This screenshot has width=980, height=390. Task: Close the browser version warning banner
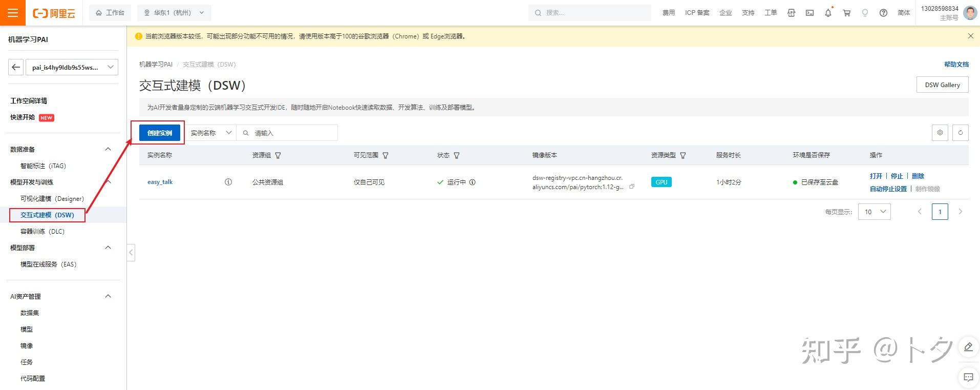pos(970,36)
